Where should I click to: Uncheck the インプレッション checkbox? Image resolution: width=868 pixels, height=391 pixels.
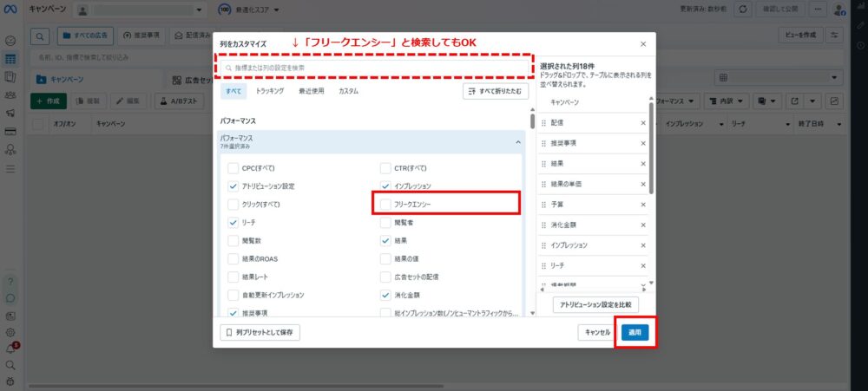pyautogui.click(x=386, y=186)
